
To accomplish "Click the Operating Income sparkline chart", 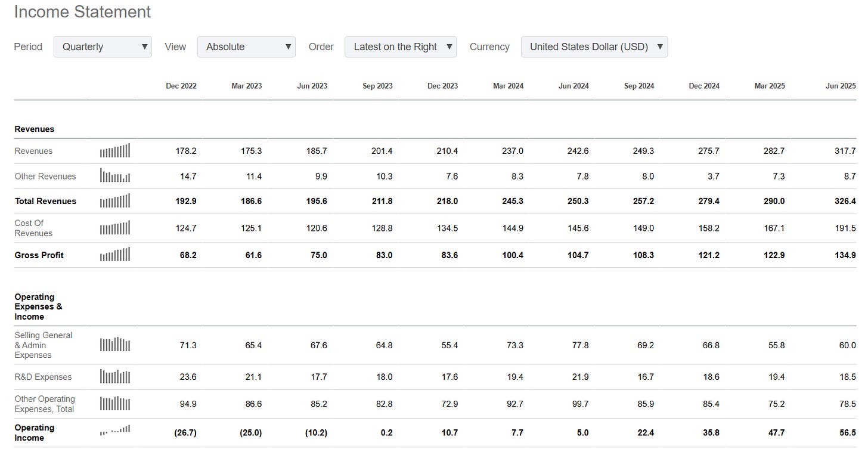I will pos(115,429).
